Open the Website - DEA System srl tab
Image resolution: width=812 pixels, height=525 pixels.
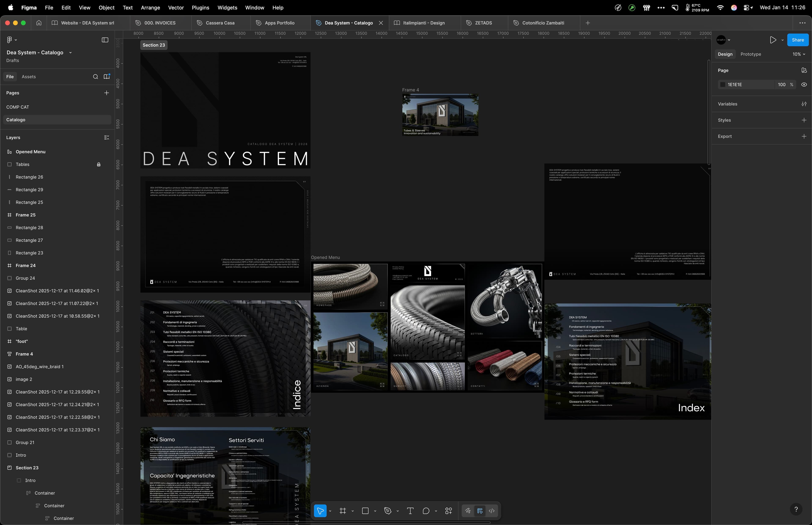tap(88, 23)
